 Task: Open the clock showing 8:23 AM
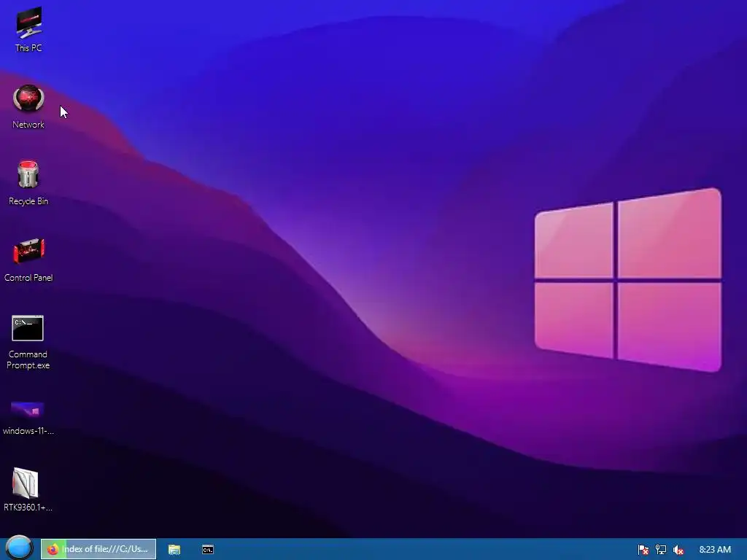point(715,550)
